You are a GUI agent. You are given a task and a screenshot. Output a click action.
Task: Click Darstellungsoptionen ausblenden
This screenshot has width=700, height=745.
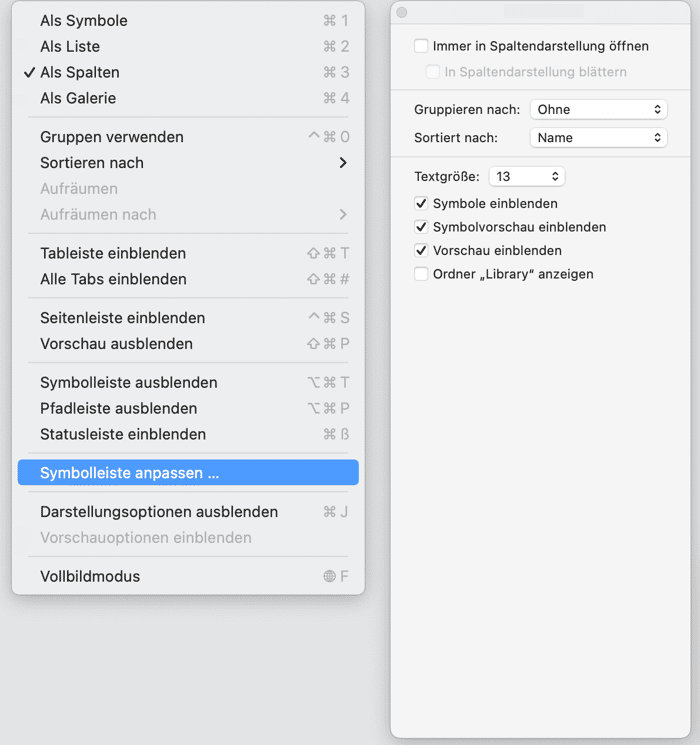tap(159, 512)
